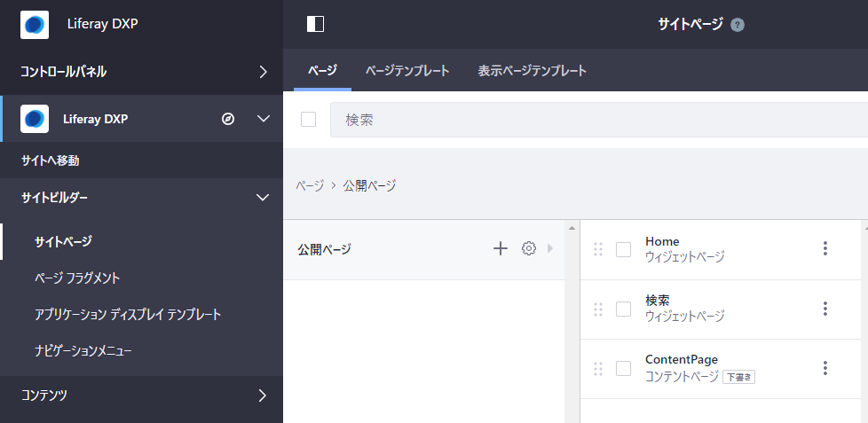Open the 公開ページ gear settings icon
This screenshot has height=423, width=868.
[x=529, y=249]
